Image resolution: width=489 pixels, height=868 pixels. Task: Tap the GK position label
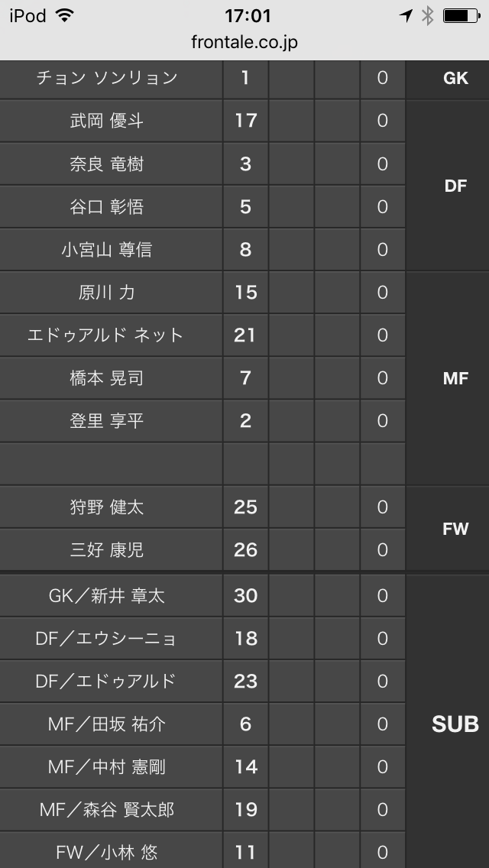click(x=456, y=79)
